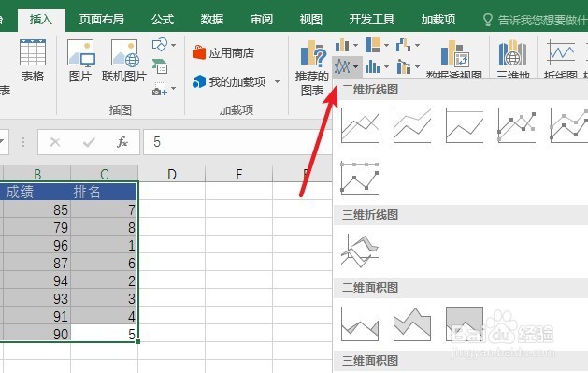Choose 100% stacked area chart thumbnail

[465, 323]
